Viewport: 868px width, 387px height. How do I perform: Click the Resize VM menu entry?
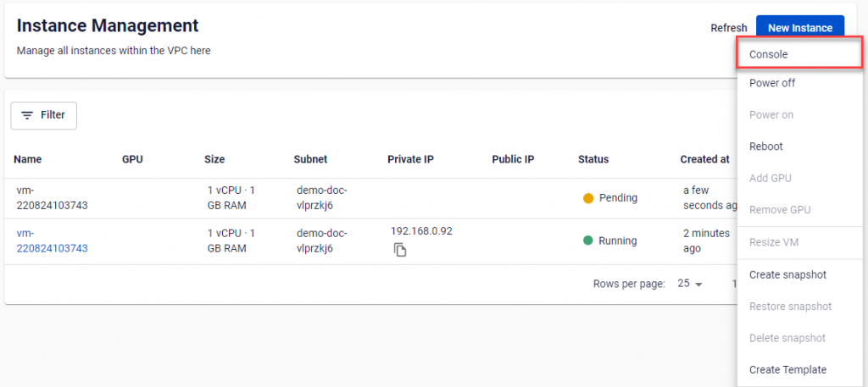pyautogui.click(x=774, y=243)
